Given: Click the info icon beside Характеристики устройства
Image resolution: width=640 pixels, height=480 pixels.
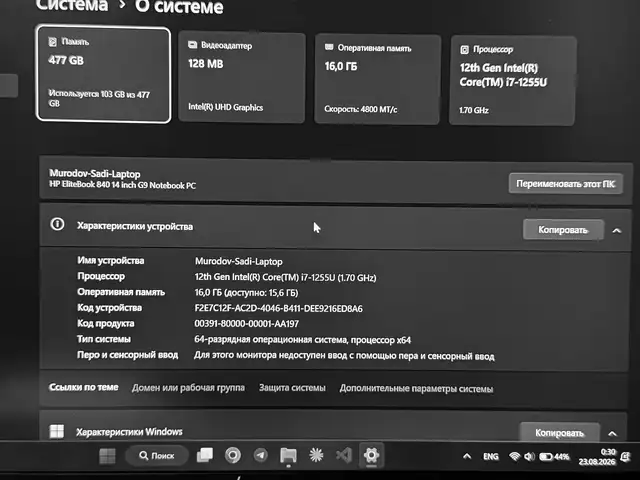Looking at the screenshot, I should (57, 224).
